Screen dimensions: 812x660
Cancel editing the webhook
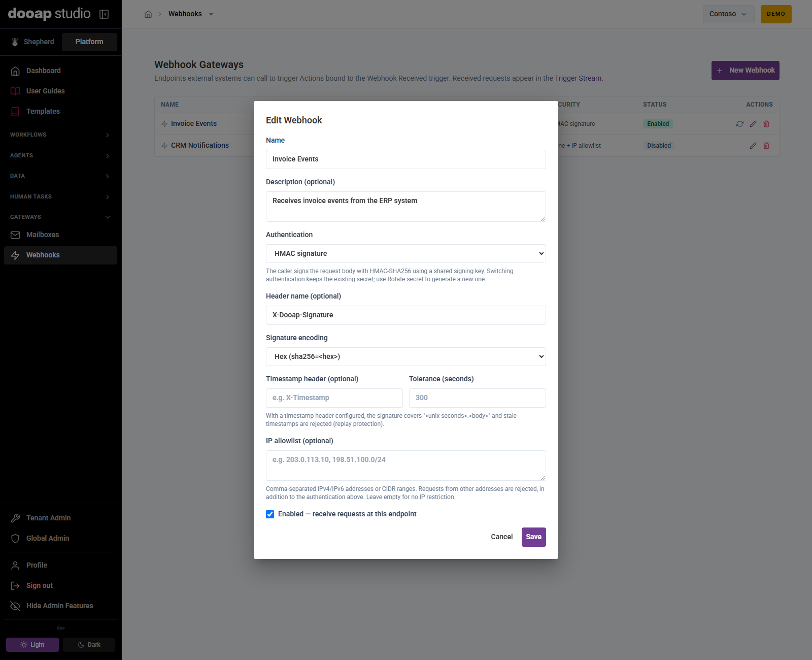(502, 537)
